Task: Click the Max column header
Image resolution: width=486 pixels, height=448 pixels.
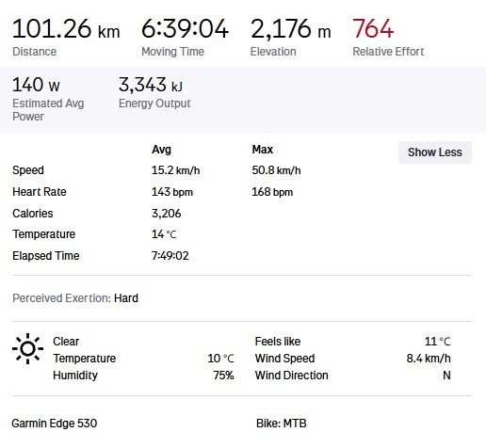Action: (x=263, y=150)
